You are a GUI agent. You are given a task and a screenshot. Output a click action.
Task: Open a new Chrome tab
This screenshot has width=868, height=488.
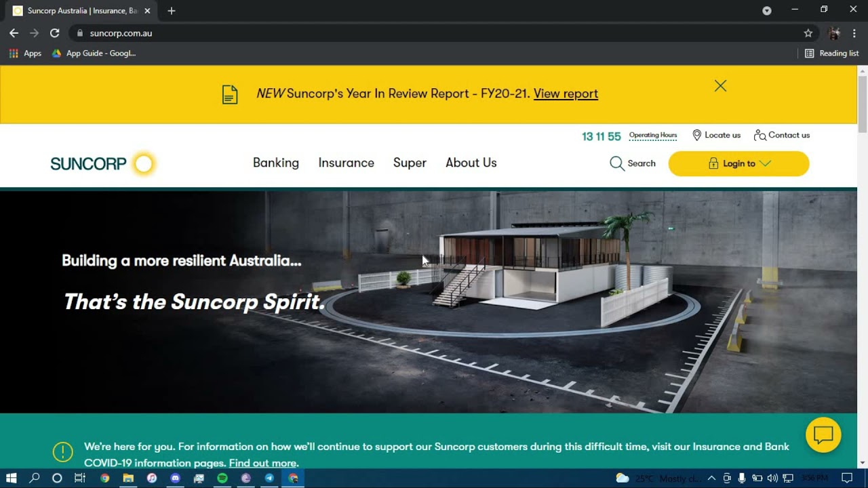(172, 11)
